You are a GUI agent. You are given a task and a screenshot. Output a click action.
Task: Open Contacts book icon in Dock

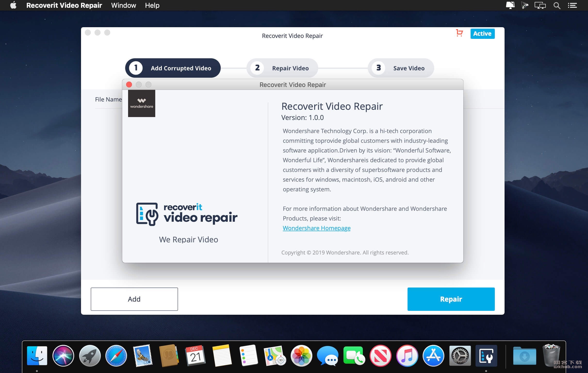(169, 356)
